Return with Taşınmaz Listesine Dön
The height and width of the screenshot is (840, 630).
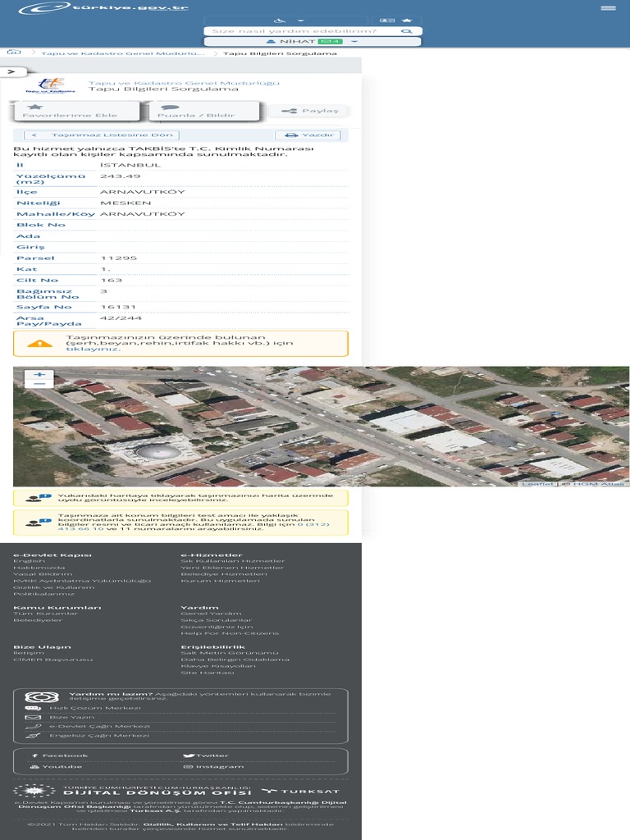(102, 135)
